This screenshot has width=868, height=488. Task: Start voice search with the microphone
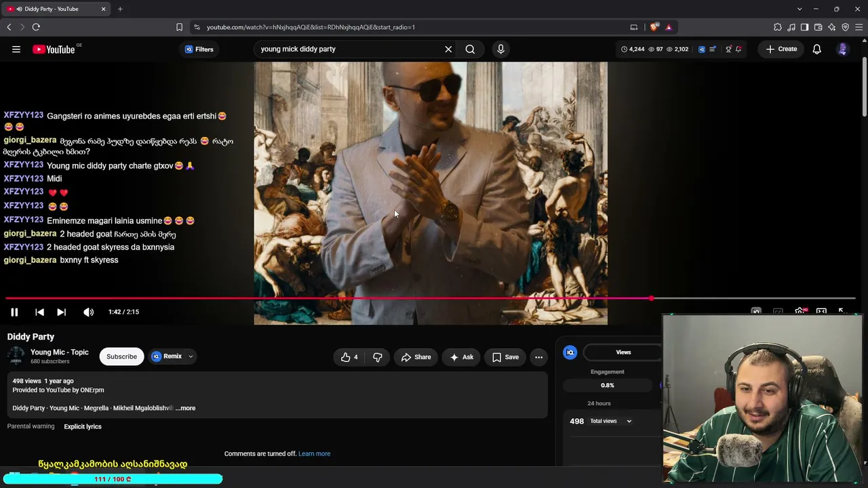pyautogui.click(x=500, y=49)
